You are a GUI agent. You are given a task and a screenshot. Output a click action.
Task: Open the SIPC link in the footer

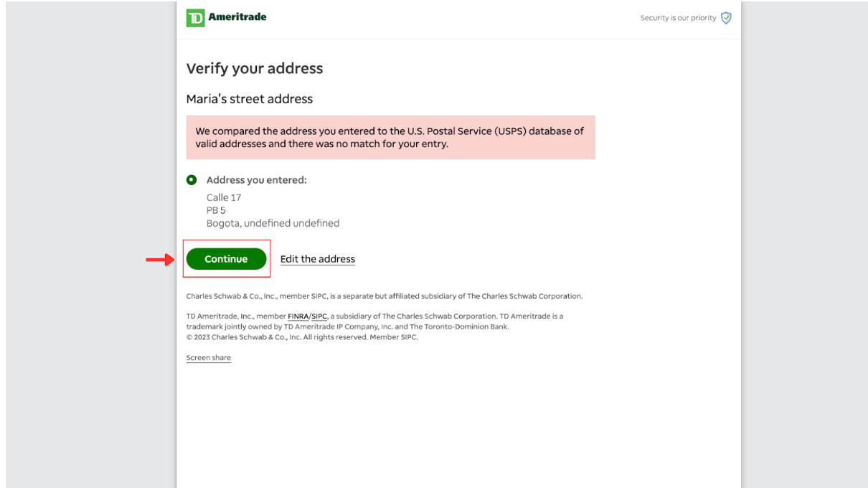pyautogui.click(x=319, y=316)
